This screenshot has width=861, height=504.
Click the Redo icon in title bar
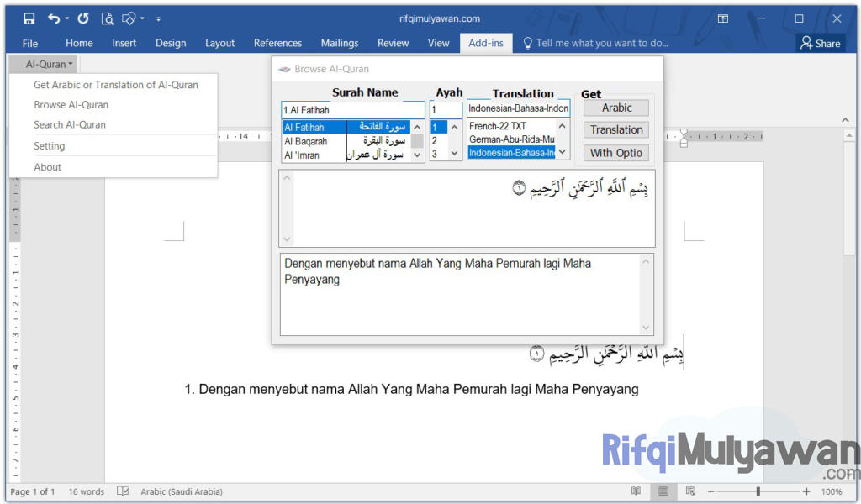tap(82, 18)
